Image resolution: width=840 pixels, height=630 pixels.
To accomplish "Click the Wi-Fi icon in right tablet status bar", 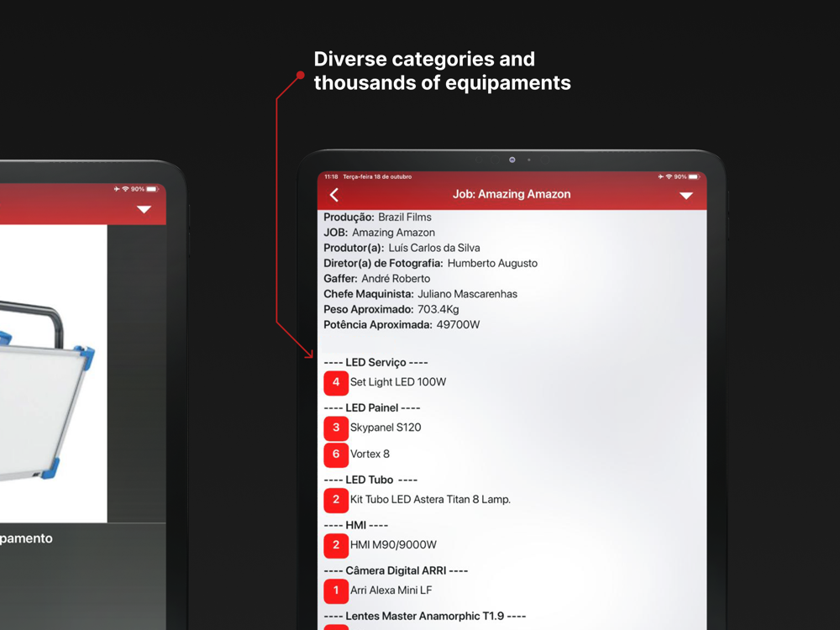I will coord(669,176).
